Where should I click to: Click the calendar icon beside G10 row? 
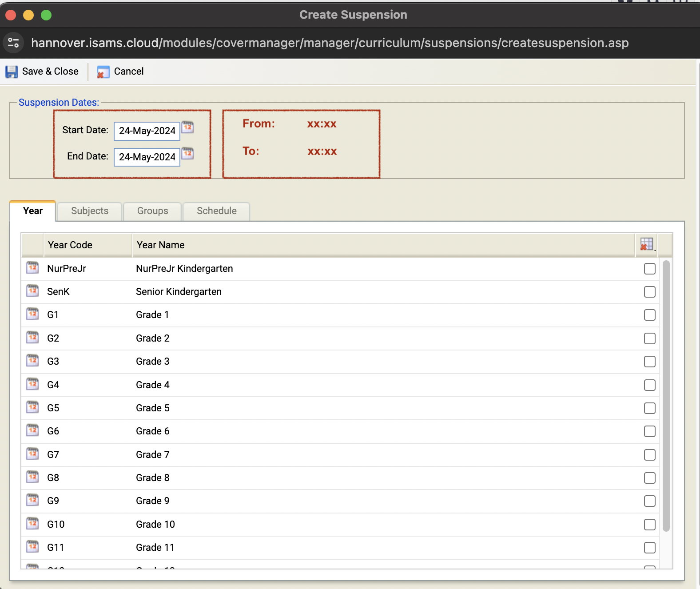coord(32,524)
